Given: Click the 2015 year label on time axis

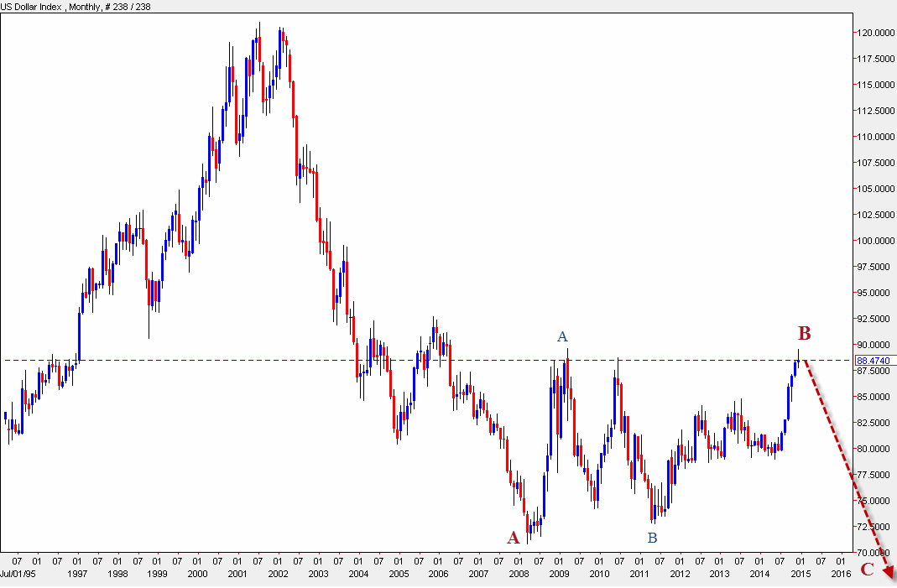Looking at the screenshot, I should (x=801, y=575).
